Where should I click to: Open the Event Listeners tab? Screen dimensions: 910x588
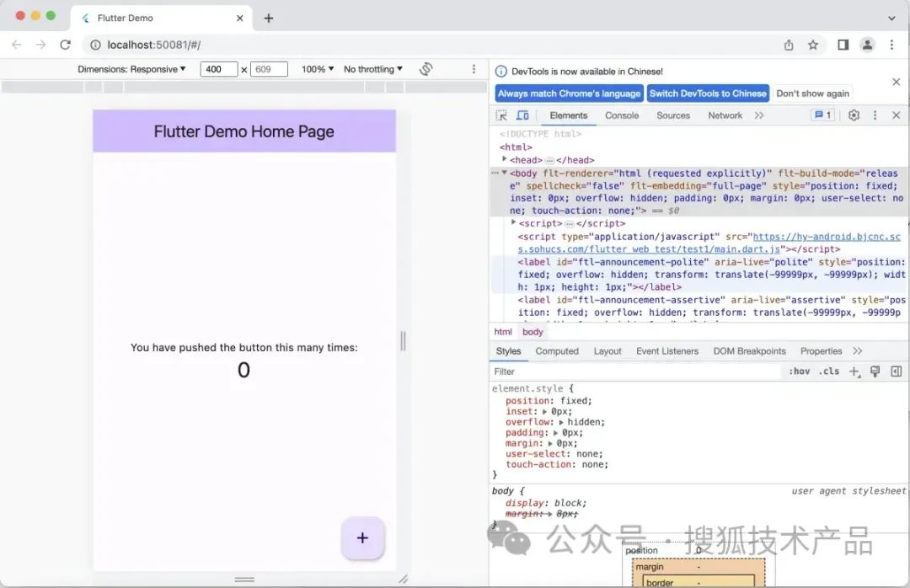667,351
